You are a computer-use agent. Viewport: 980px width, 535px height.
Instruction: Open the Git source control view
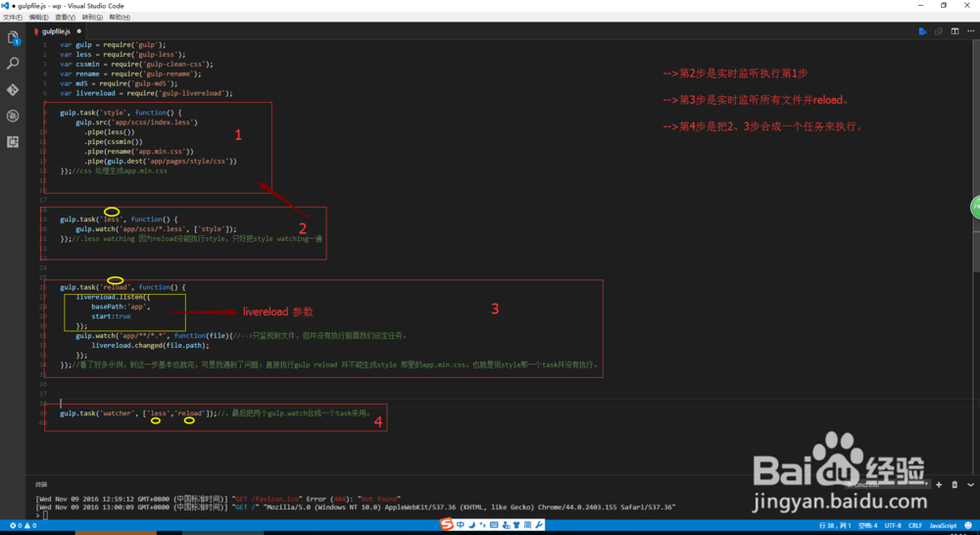pos(13,90)
